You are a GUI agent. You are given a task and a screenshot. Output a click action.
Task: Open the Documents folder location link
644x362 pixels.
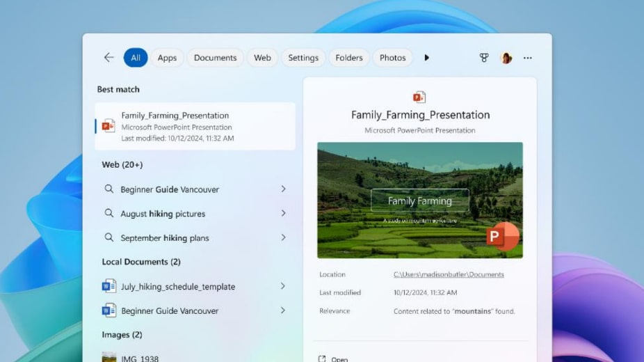449,274
